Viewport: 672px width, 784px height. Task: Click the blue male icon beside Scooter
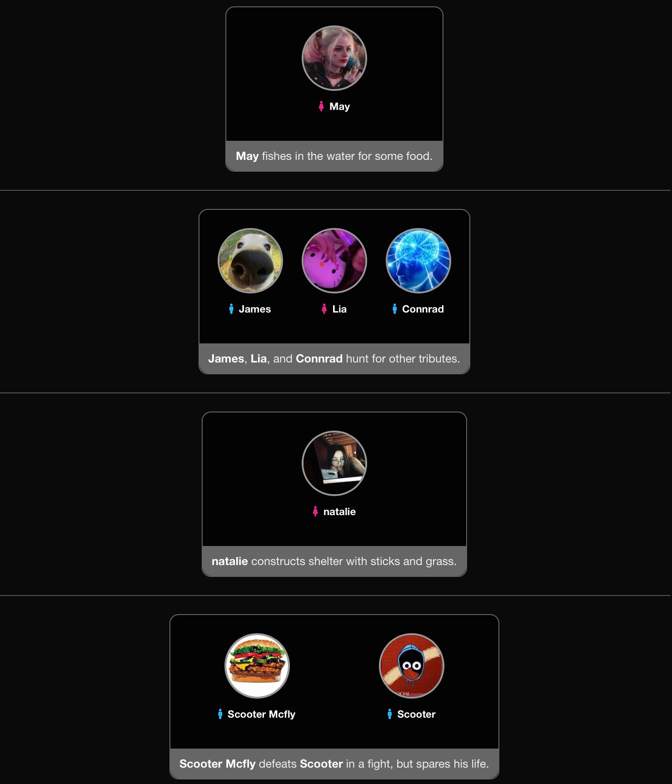click(x=389, y=714)
